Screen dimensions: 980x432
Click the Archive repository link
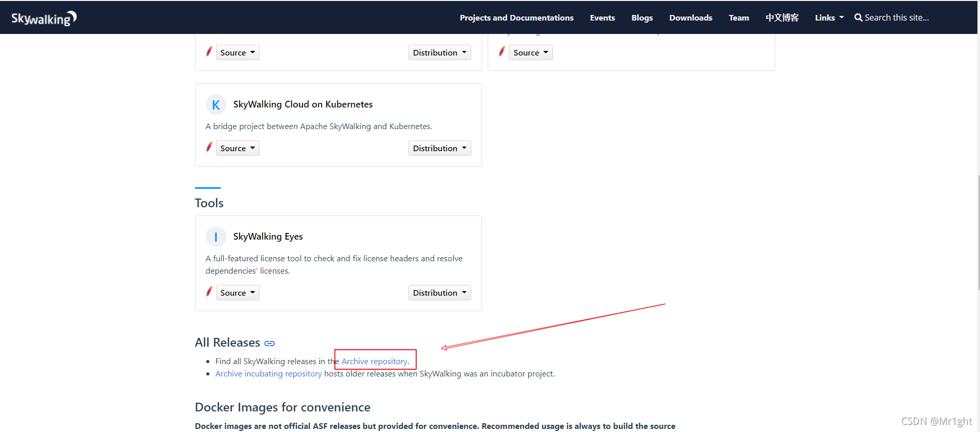click(375, 362)
